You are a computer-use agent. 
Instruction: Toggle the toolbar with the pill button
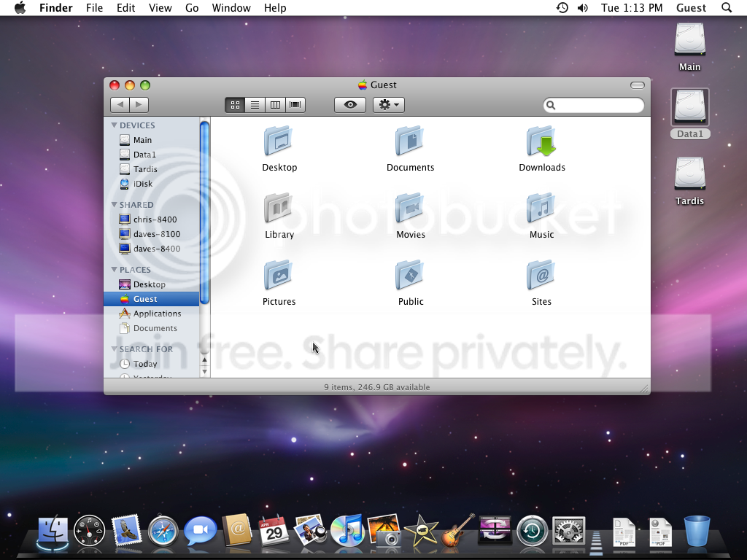tap(637, 85)
